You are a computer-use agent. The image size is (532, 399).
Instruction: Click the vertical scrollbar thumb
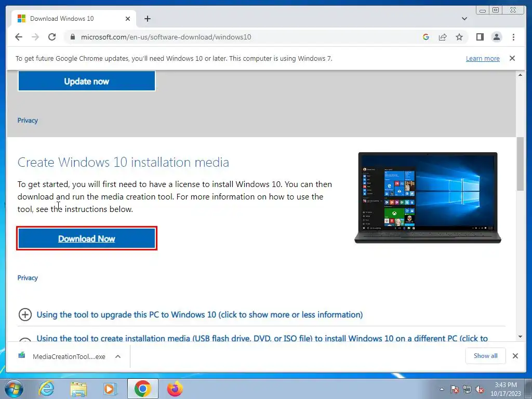(x=520, y=164)
